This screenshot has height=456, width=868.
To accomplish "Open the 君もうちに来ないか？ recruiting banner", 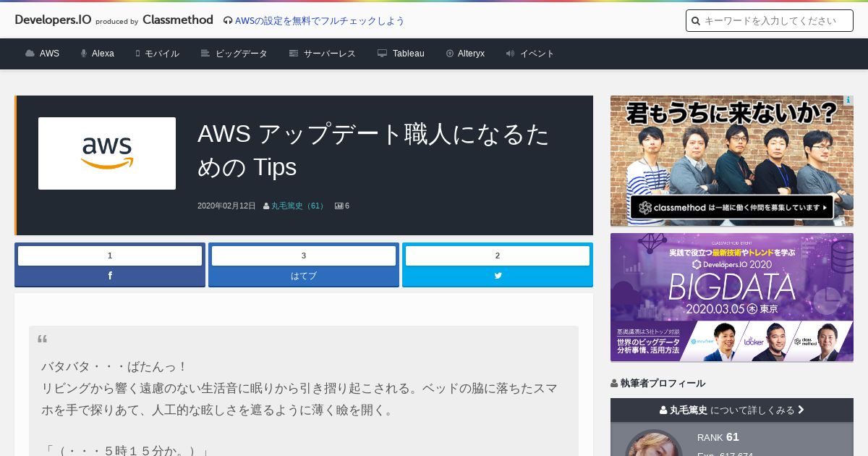I will click(x=732, y=161).
